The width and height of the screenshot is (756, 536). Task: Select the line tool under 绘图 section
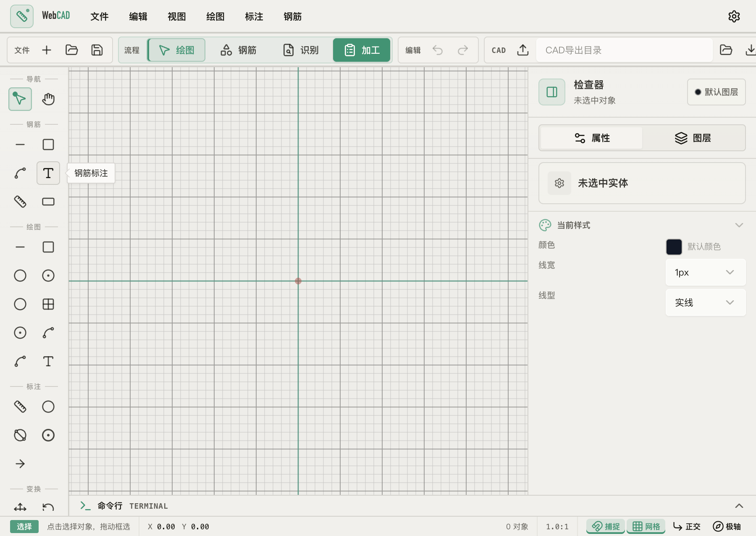[20, 247]
